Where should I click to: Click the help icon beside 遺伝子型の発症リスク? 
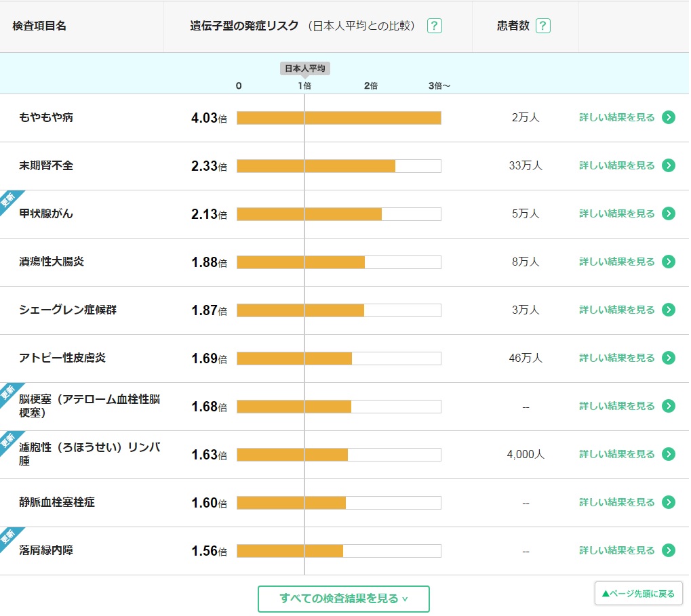[435, 26]
